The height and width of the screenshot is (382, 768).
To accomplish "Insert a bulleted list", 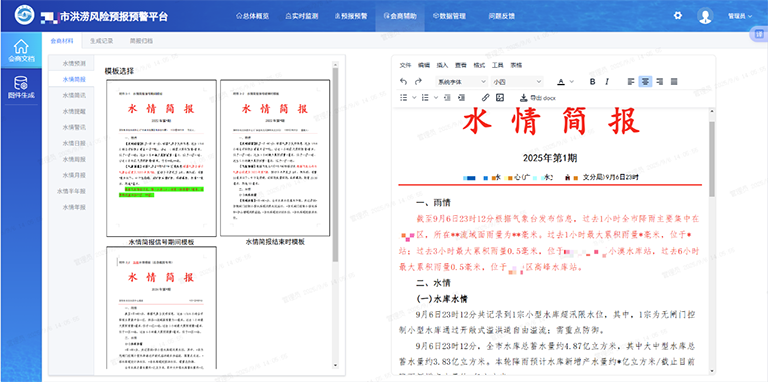I will point(404,97).
